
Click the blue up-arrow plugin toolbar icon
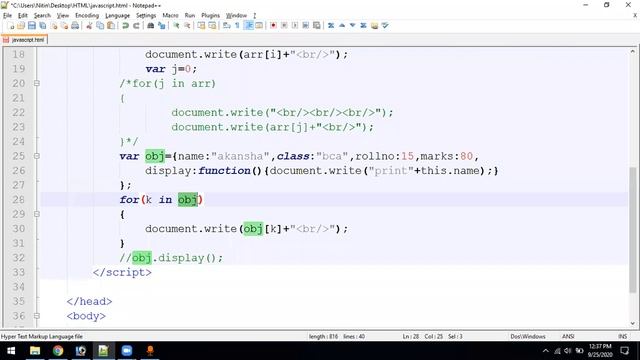point(342,26)
